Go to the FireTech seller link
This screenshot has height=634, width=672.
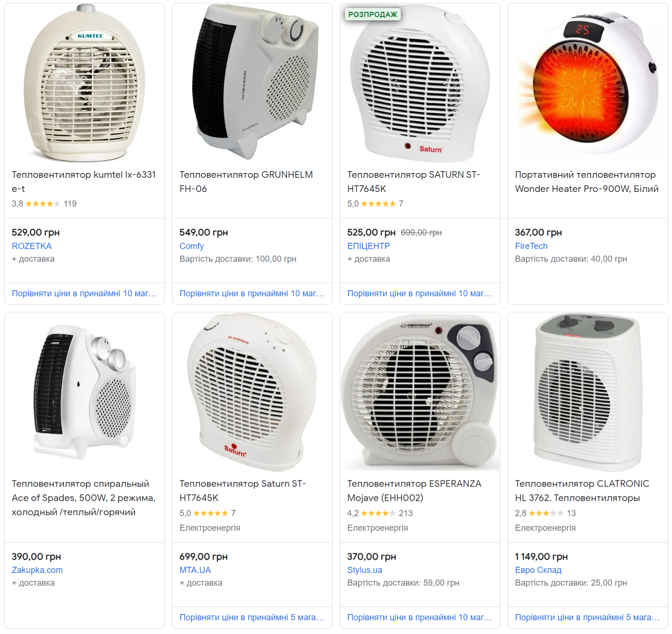(x=531, y=246)
